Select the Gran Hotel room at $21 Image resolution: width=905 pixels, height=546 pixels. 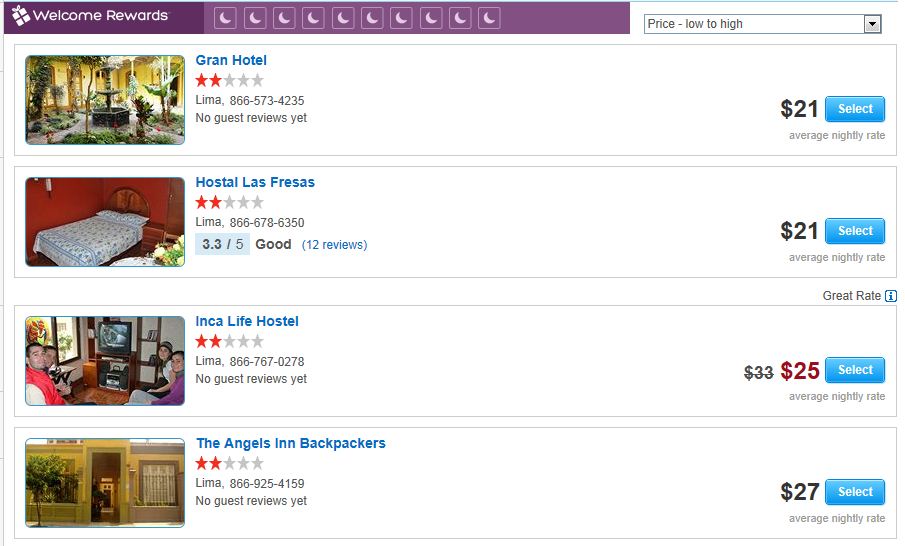pos(855,109)
